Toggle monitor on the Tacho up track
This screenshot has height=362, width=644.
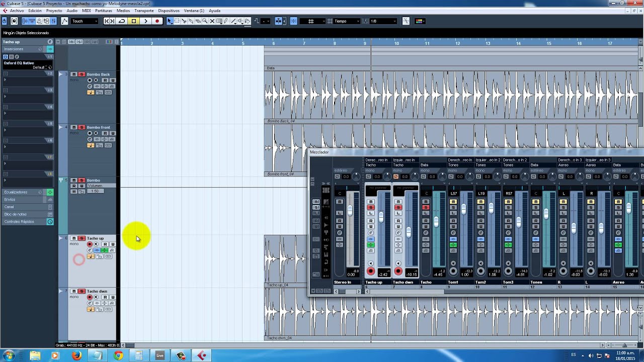pyautogui.click(x=96, y=244)
